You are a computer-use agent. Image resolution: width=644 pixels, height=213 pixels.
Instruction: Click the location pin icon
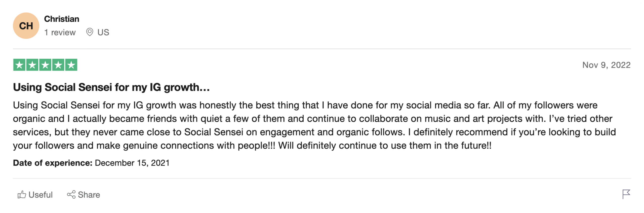[90, 32]
